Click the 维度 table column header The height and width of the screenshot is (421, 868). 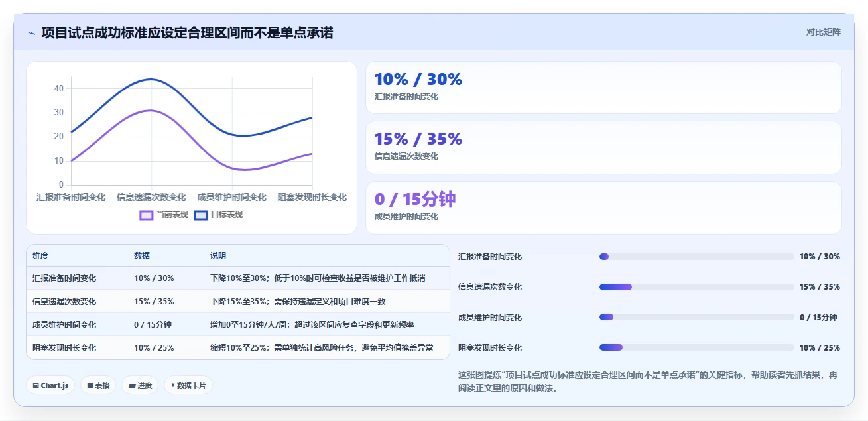(40, 256)
